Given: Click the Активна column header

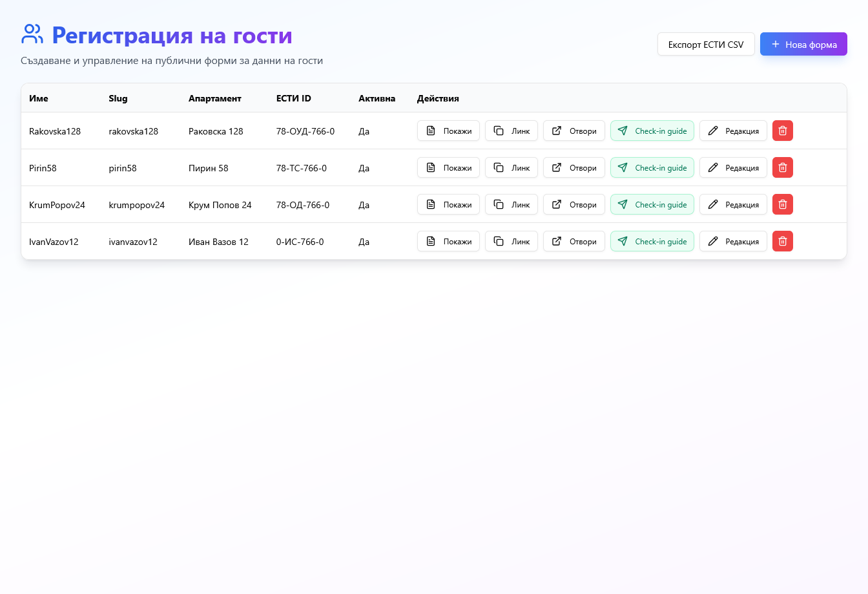Looking at the screenshot, I should 377,98.
